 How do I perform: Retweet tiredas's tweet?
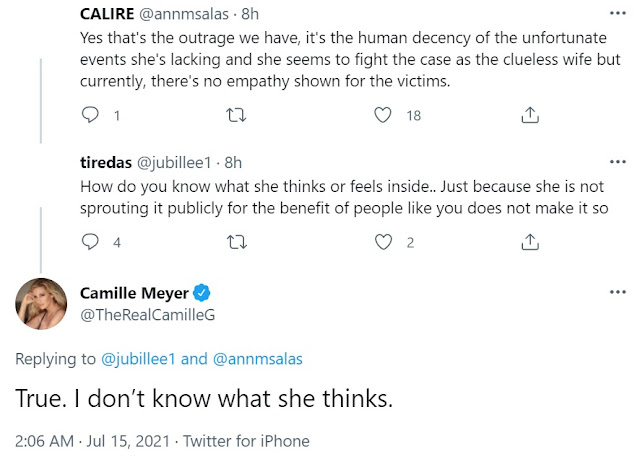coord(237,241)
